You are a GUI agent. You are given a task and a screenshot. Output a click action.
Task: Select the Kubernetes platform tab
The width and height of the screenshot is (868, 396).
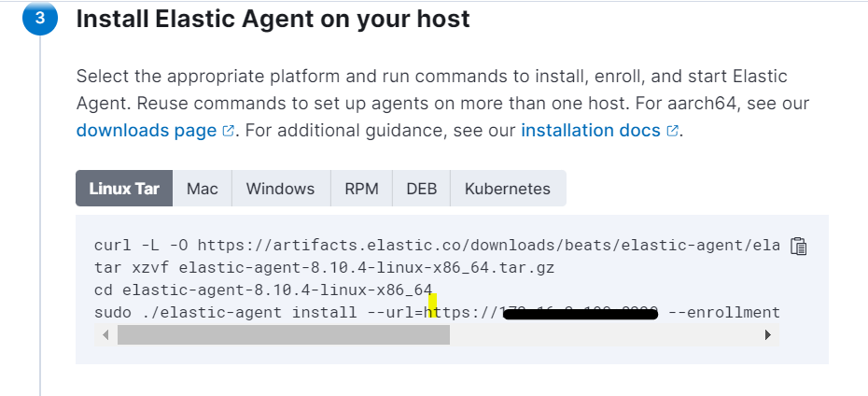point(508,189)
